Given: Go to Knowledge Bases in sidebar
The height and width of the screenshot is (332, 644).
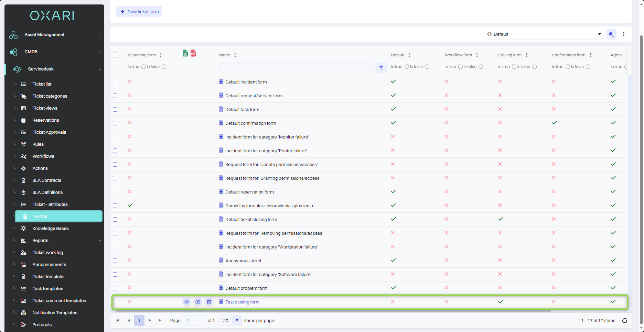Looking at the screenshot, I should click(50, 229).
